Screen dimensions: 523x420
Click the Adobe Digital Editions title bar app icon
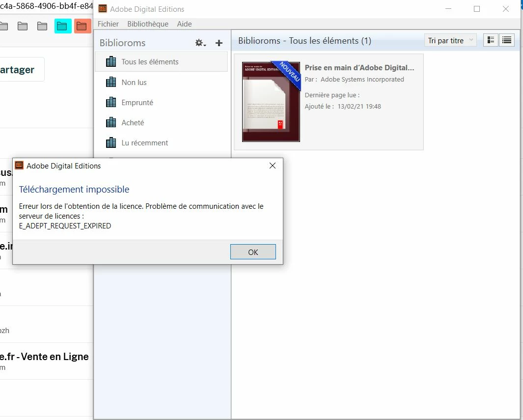click(103, 9)
